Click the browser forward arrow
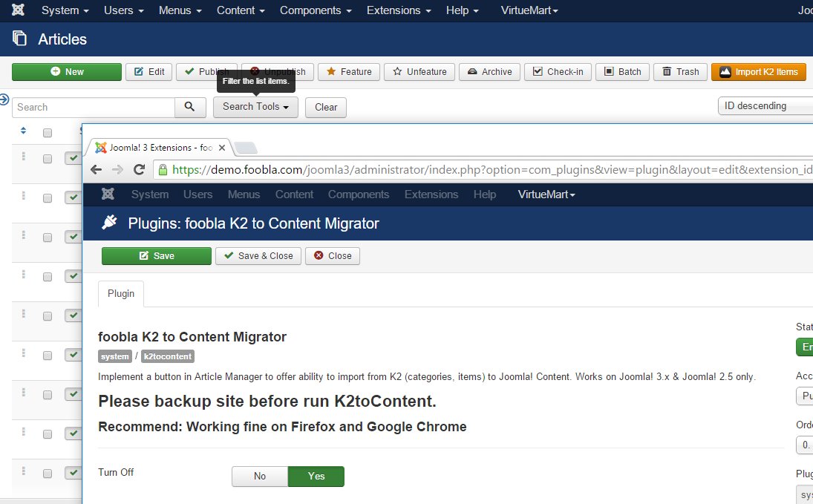Image resolution: width=813 pixels, height=504 pixels. pyautogui.click(x=118, y=169)
